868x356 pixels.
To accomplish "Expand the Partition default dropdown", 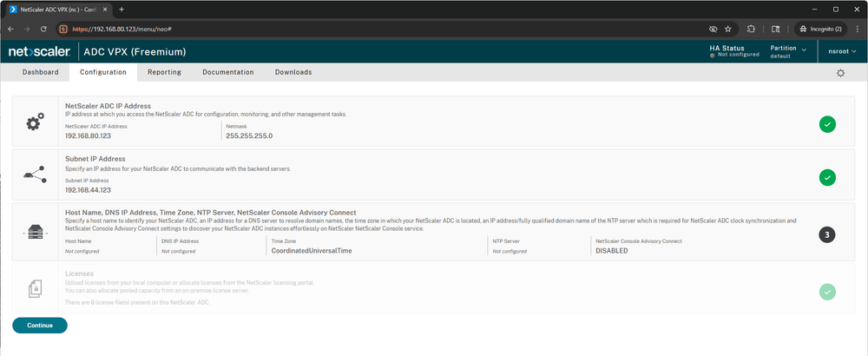I will tap(788, 51).
